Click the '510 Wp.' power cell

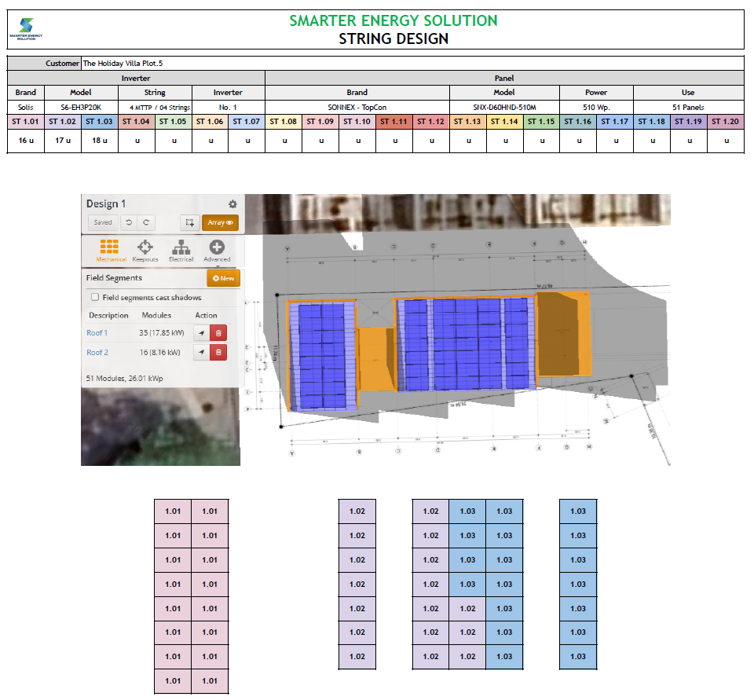point(596,108)
